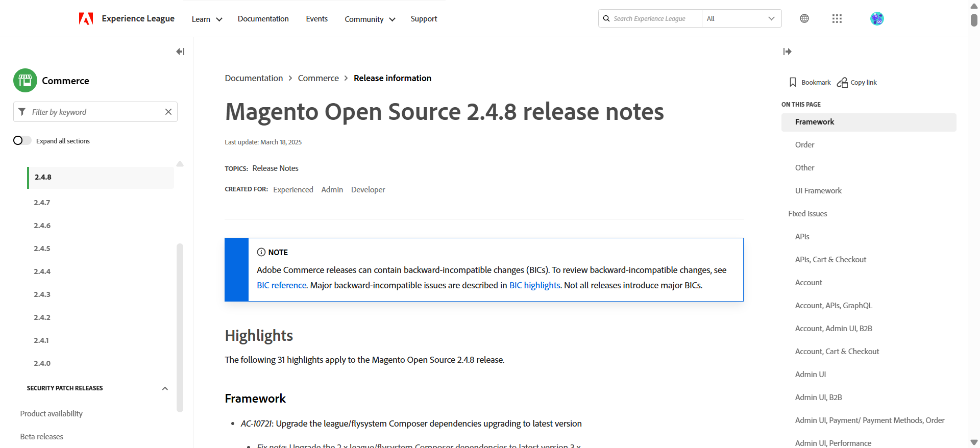980x448 pixels.
Task: Click the Release information breadcrumb
Action: (x=393, y=78)
